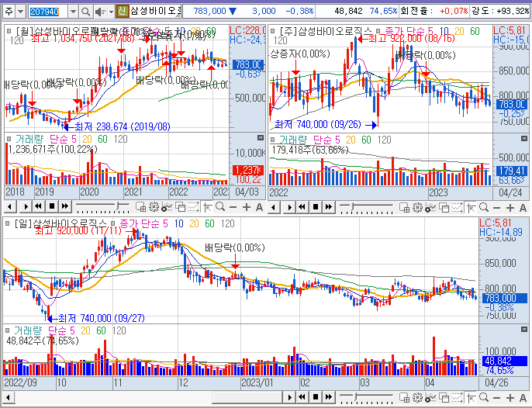Rewind the weekly chart fast
The height and width of the screenshot is (408, 532).
click(302, 207)
